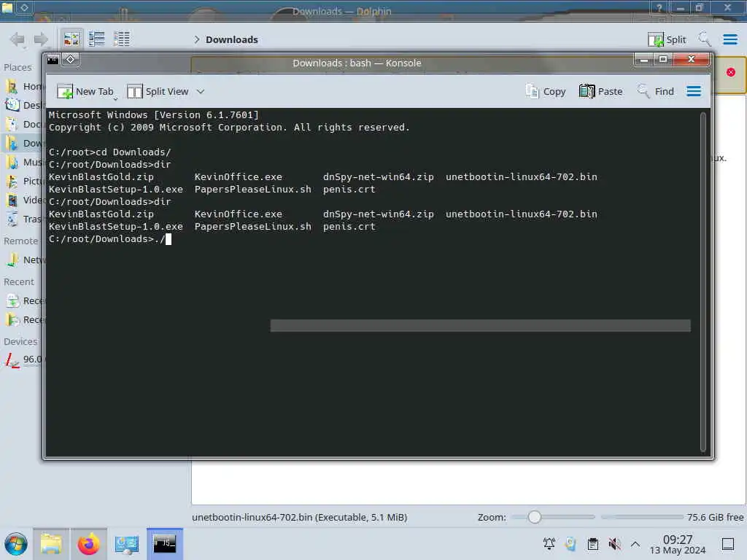Click unetbootin-linux64-702.bin in second dir listing
The image size is (747, 560).
pyautogui.click(x=521, y=214)
